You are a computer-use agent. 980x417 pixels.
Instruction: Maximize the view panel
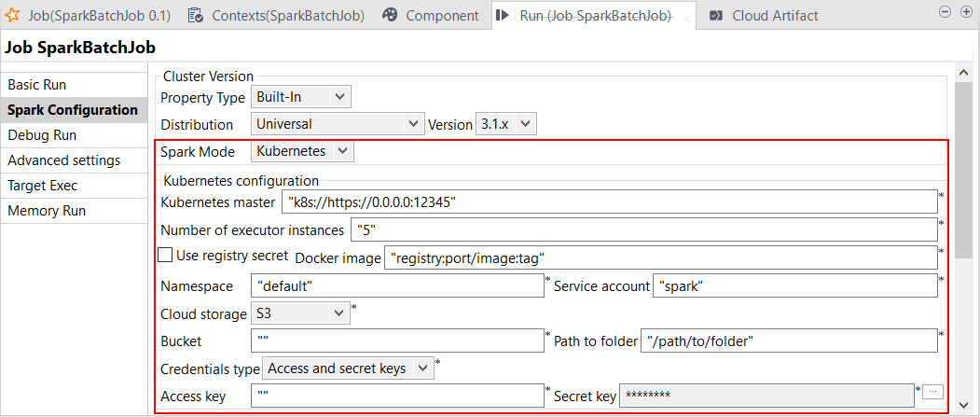coord(963,11)
